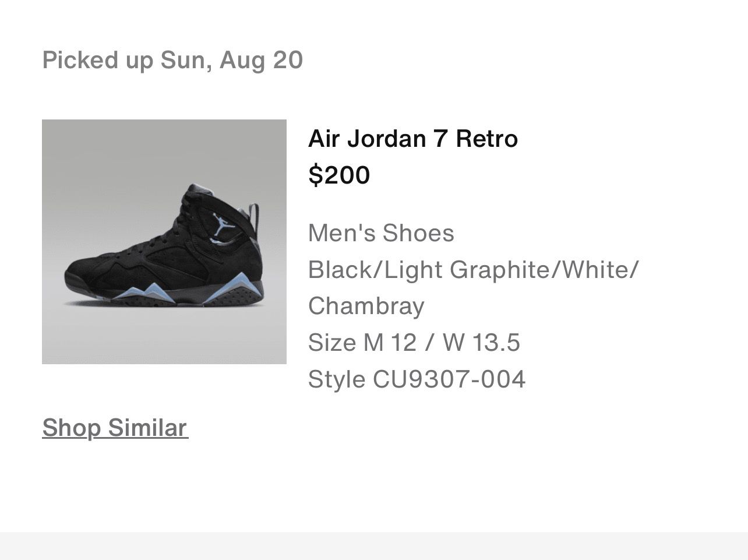The image size is (748, 560).
Task: Click the Picked up Sun, Aug 20 status
Action: point(172,60)
